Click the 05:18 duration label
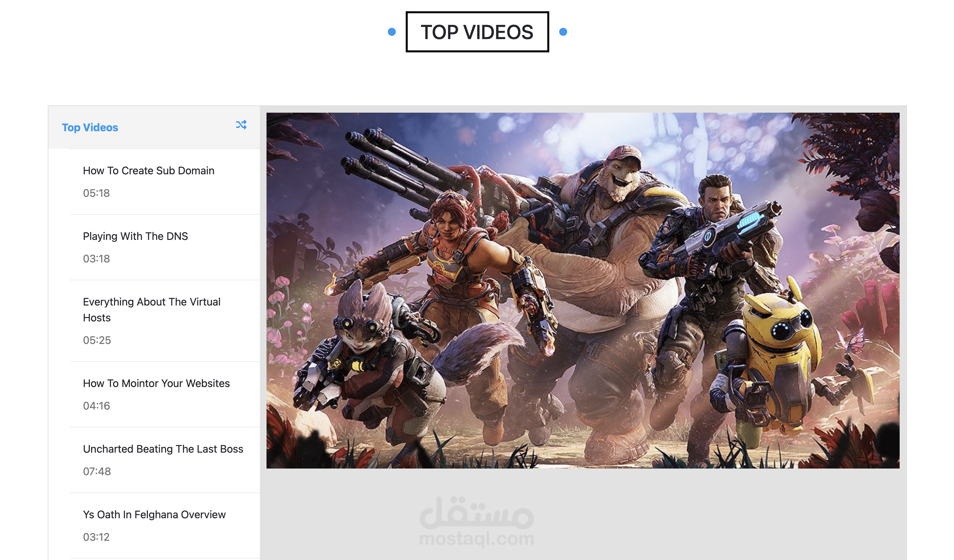The height and width of the screenshot is (560, 954). pyautogui.click(x=96, y=193)
